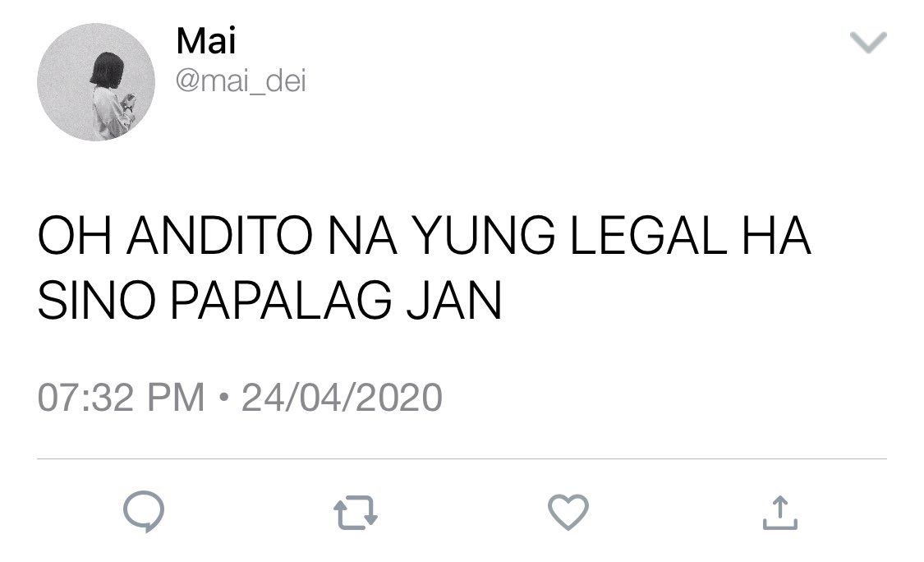Click the word LEGAL in the tweet
Screen dimensions: 924x562
tap(648, 235)
